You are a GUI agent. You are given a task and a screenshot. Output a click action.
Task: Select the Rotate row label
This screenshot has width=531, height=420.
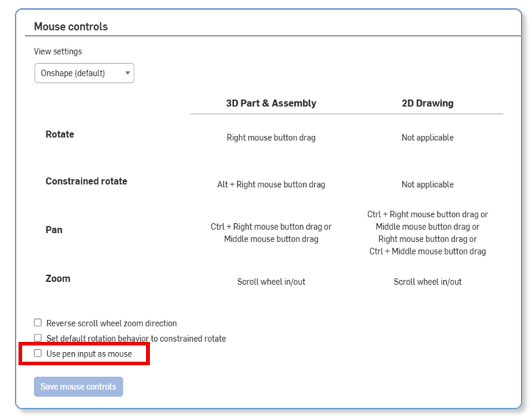[x=59, y=134]
